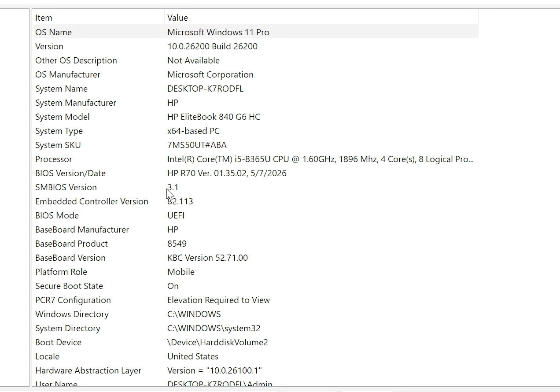The image size is (560, 392).
Task: Select the Version row showing Build 26200
Action: pos(256,46)
